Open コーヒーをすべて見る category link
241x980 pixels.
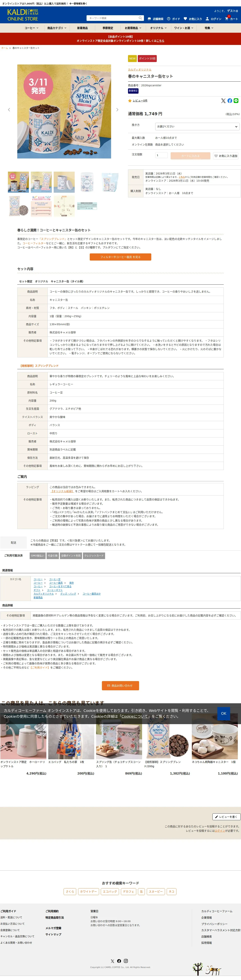60,586
